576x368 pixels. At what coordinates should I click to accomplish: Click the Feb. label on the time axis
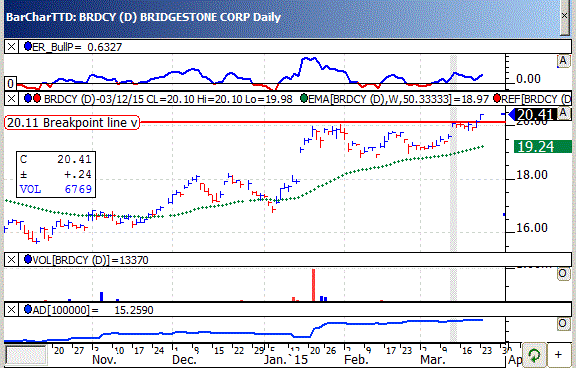(356, 360)
